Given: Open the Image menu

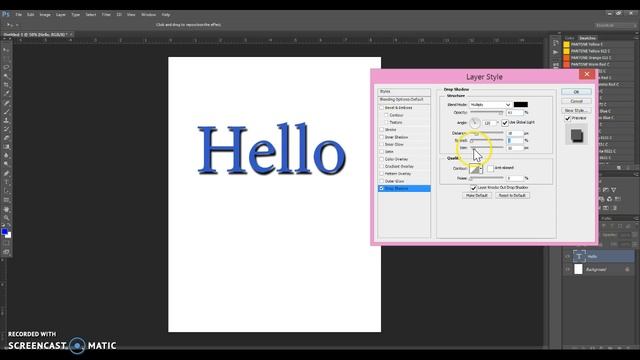Looking at the screenshot, I should click(x=45, y=15).
